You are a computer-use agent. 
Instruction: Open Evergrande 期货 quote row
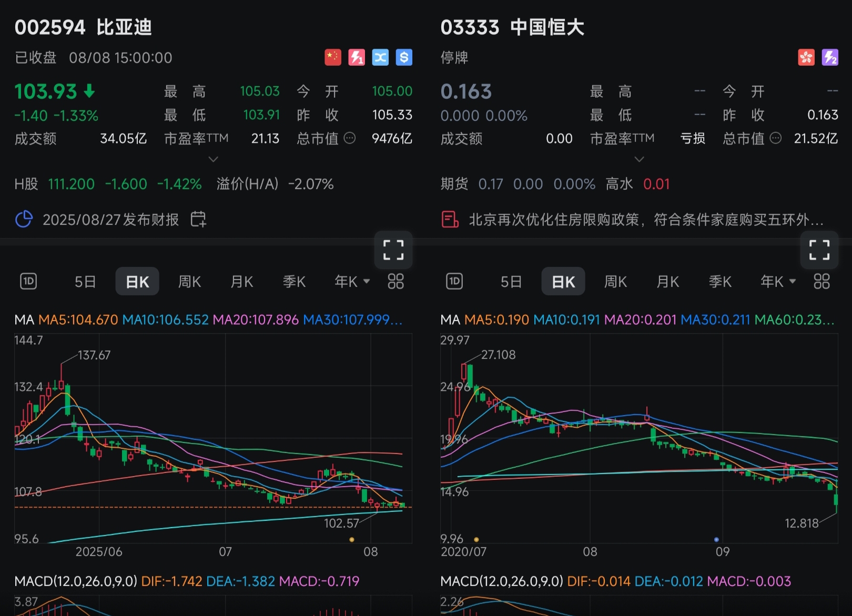(555, 184)
